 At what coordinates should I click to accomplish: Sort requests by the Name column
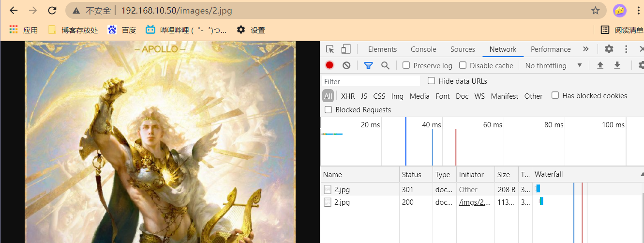tap(360, 174)
